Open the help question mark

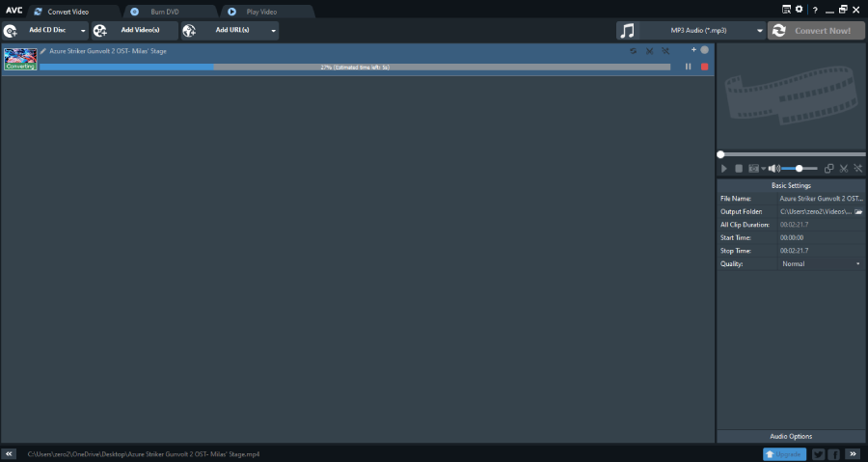[815, 10]
